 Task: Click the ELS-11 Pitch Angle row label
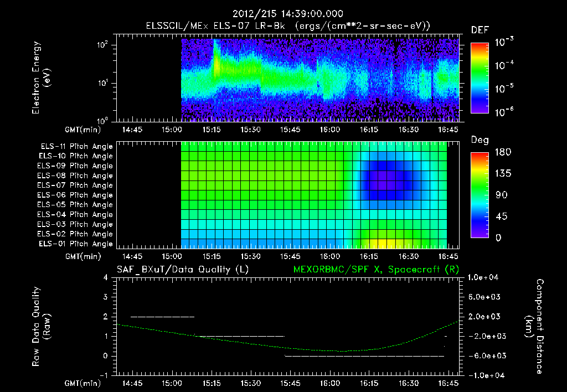tap(76, 147)
